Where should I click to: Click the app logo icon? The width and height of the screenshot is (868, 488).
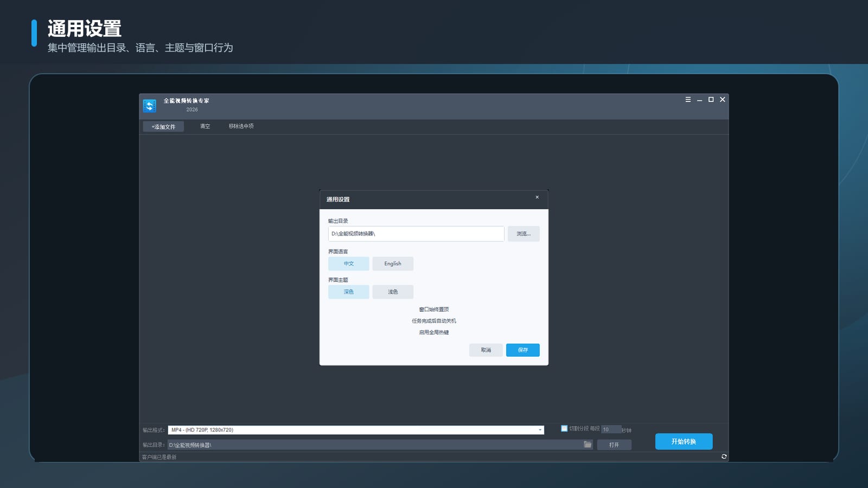150,106
